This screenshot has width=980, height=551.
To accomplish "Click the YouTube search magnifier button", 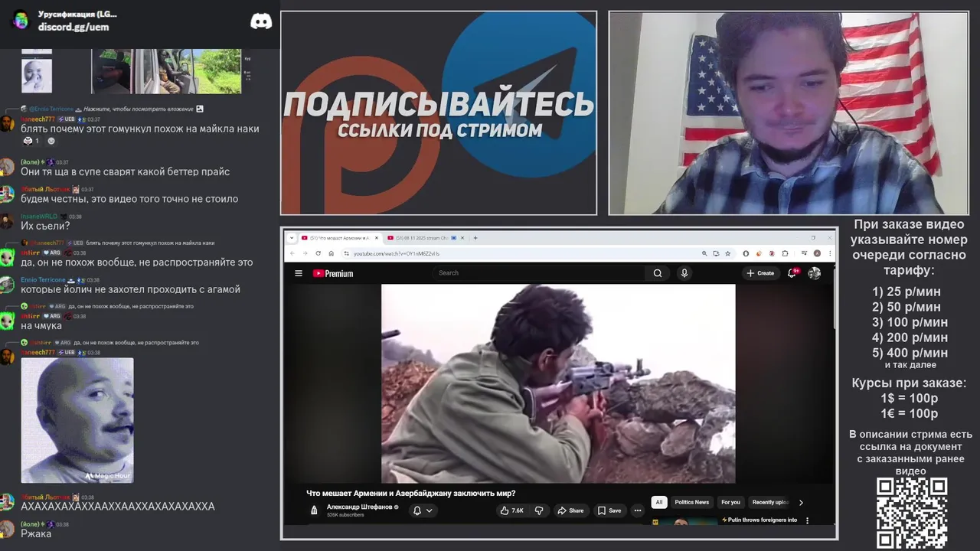I will [x=658, y=273].
